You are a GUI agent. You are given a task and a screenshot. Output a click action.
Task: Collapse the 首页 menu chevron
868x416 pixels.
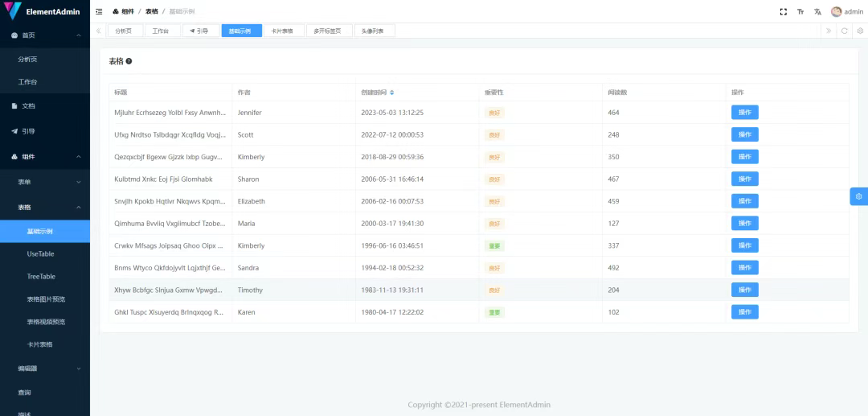tap(79, 35)
